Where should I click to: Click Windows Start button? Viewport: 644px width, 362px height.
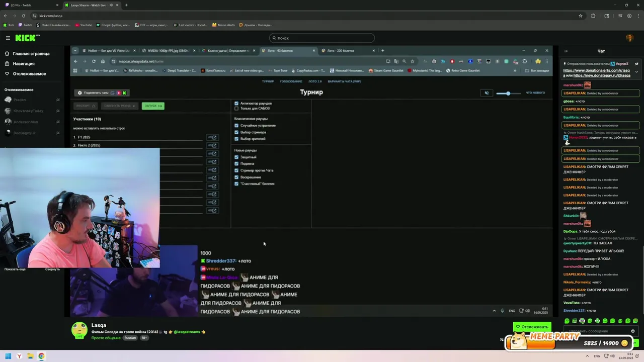click(x=8, y=356)
